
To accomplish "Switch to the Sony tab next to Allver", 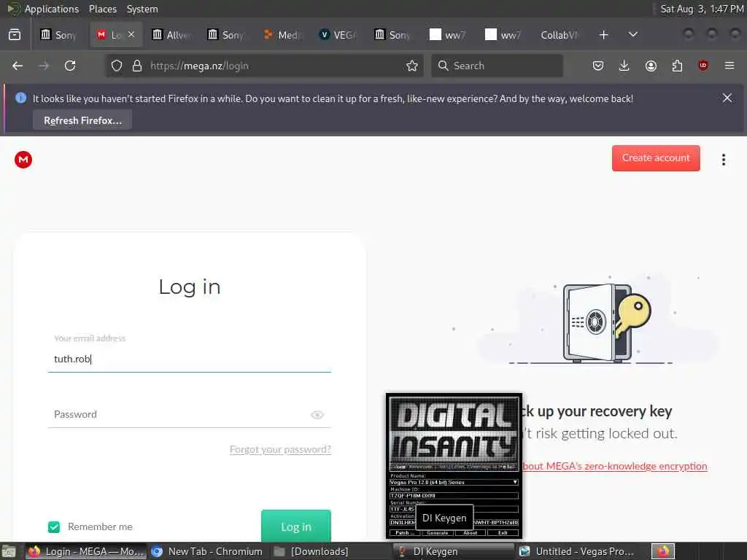I will 228,35.
